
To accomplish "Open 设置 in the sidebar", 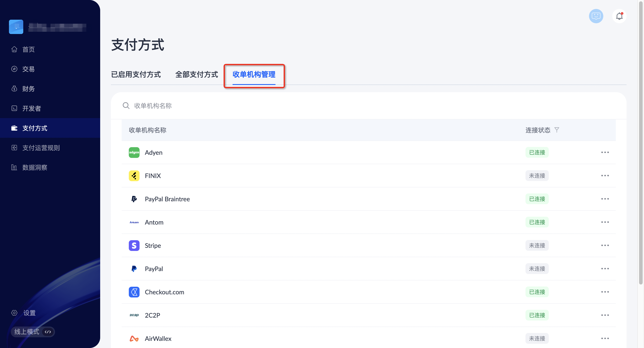I will pyautogui.click(x=29, y=313).
